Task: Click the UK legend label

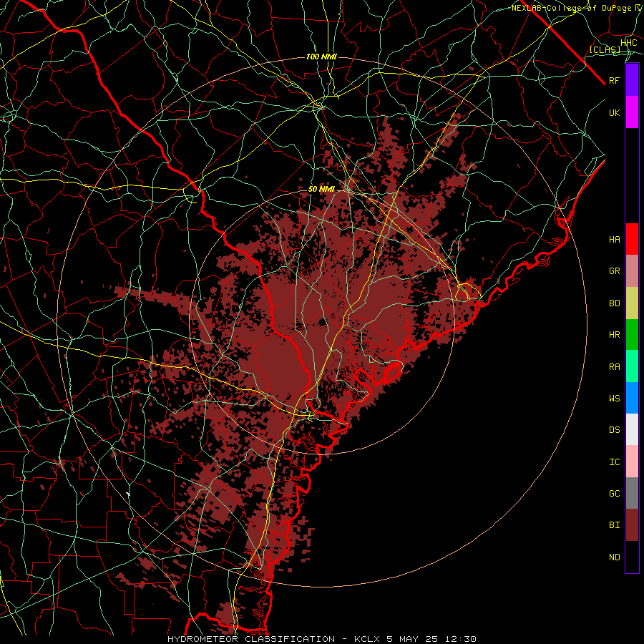Action: [615, 112]
